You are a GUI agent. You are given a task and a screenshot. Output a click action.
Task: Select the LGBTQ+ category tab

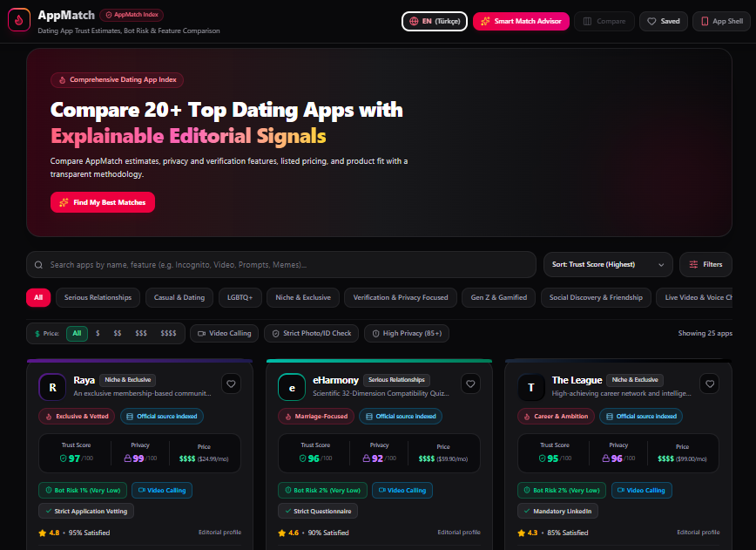click(x=240, y=298)
